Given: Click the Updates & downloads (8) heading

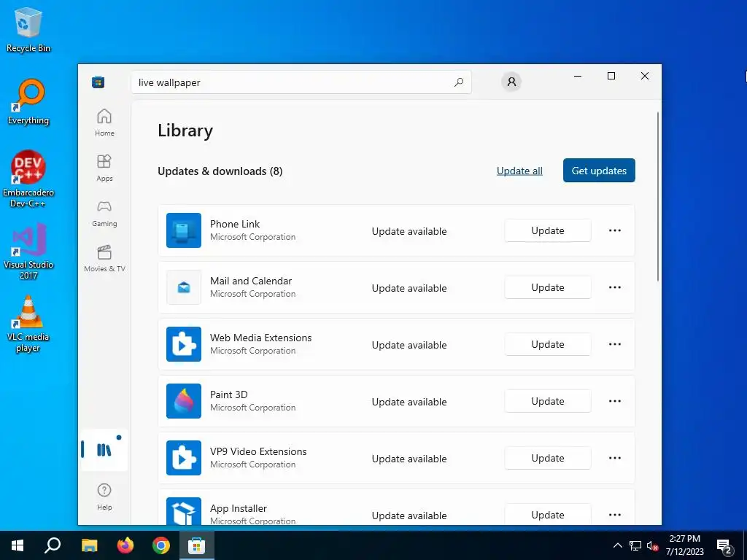Looking at the screenshot, I should pyautogui.click(x=220, y=171).
